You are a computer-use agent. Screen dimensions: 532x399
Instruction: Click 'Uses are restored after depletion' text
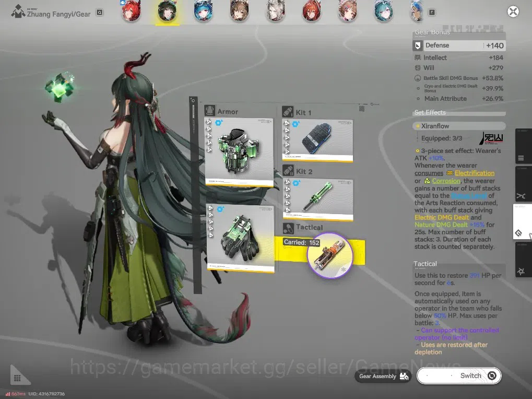tap(451, 348)
